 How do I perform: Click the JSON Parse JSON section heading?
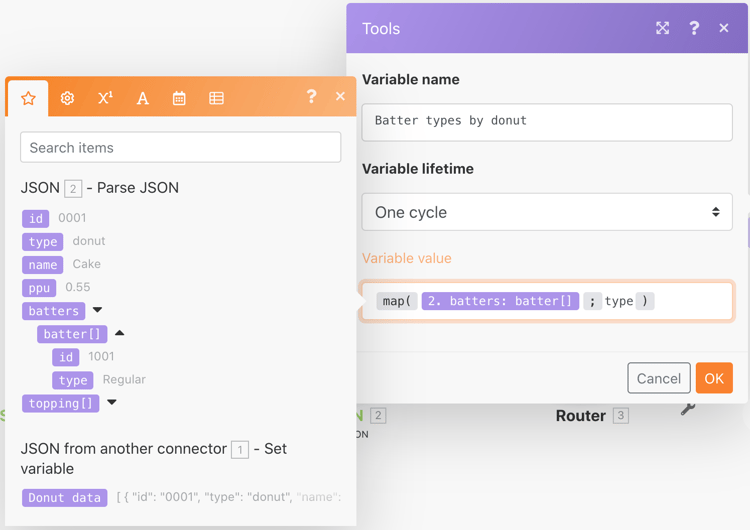pos(99,188)
